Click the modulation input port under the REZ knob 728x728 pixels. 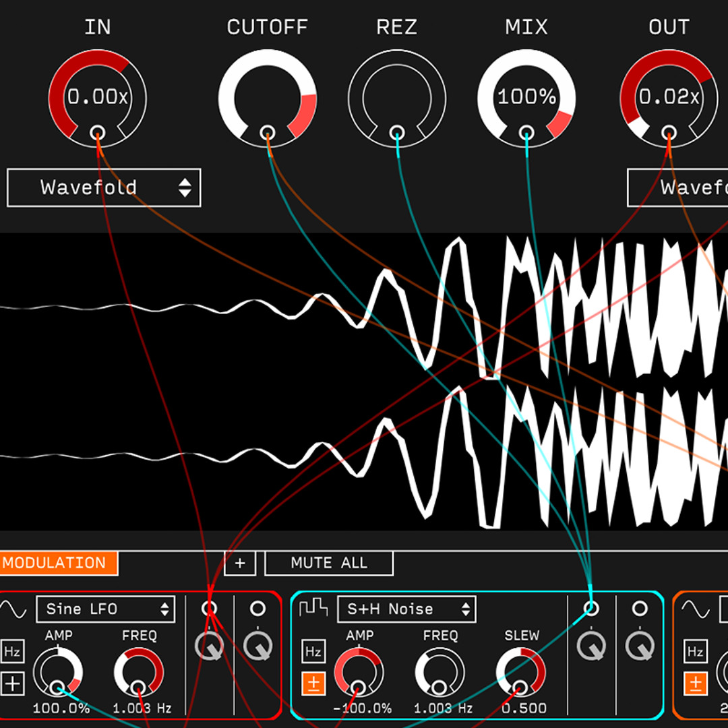(396, 133)
